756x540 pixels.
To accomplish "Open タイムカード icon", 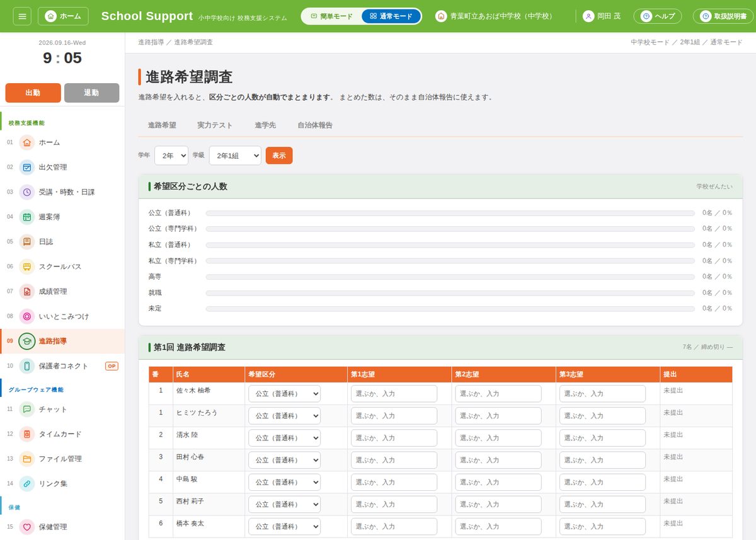I will point(27,434).
